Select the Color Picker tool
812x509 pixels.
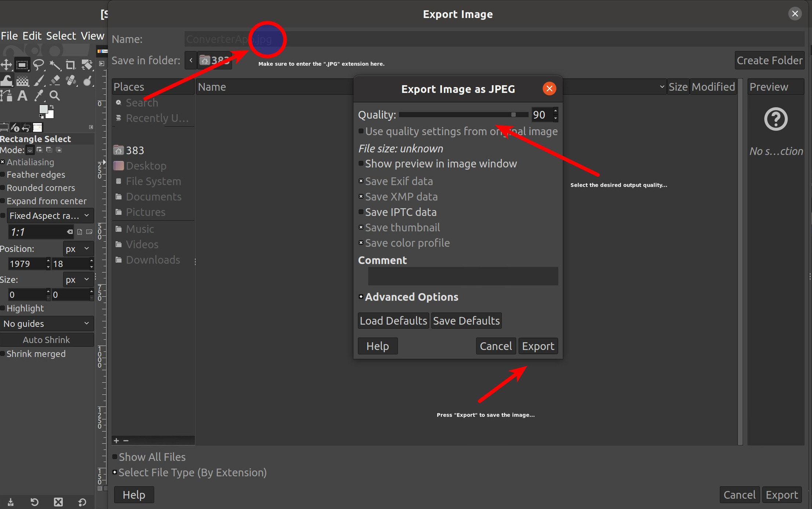click(37, 94)
